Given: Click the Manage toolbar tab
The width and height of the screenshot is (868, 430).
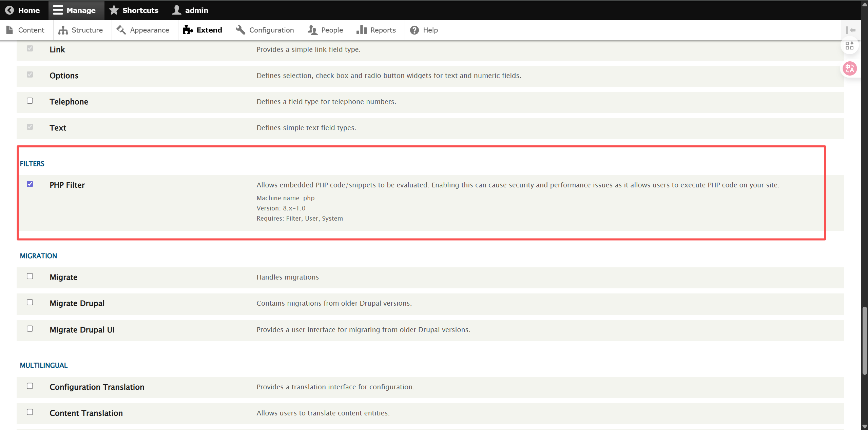Looking at the screenshot, I should [x=76, y=10].
